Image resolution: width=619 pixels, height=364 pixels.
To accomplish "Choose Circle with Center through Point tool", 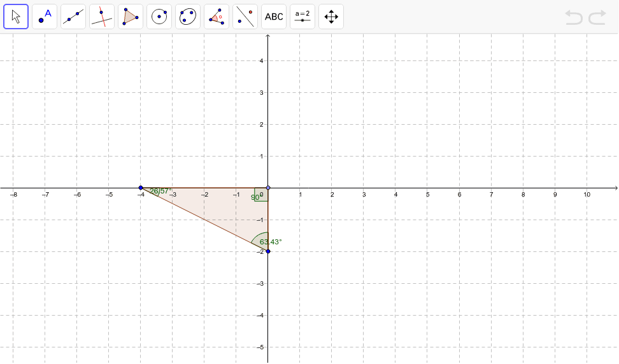I will (x=159, y=17).
